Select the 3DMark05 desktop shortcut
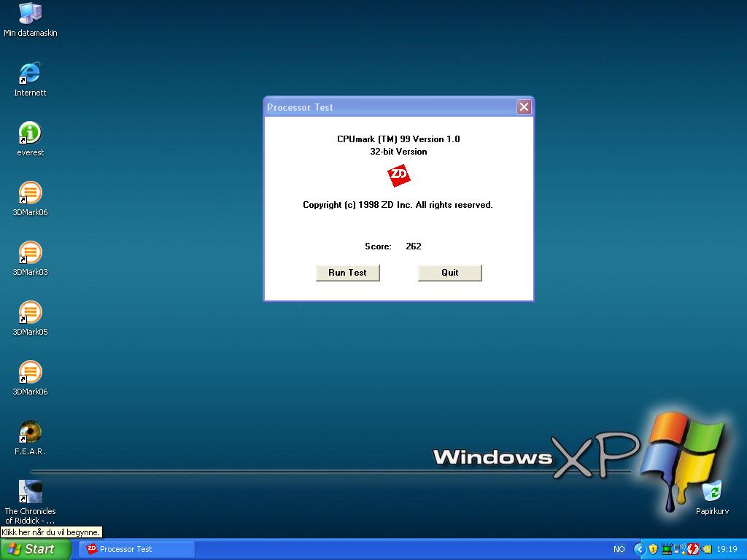 30,313
